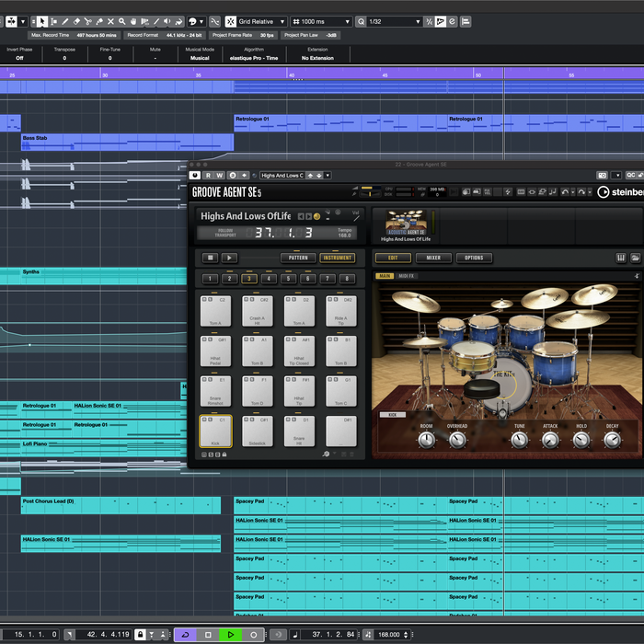Toggle Snap to Zero Crossing
Image resolution: width=644 pixels, height=644 pixels.
214,22
